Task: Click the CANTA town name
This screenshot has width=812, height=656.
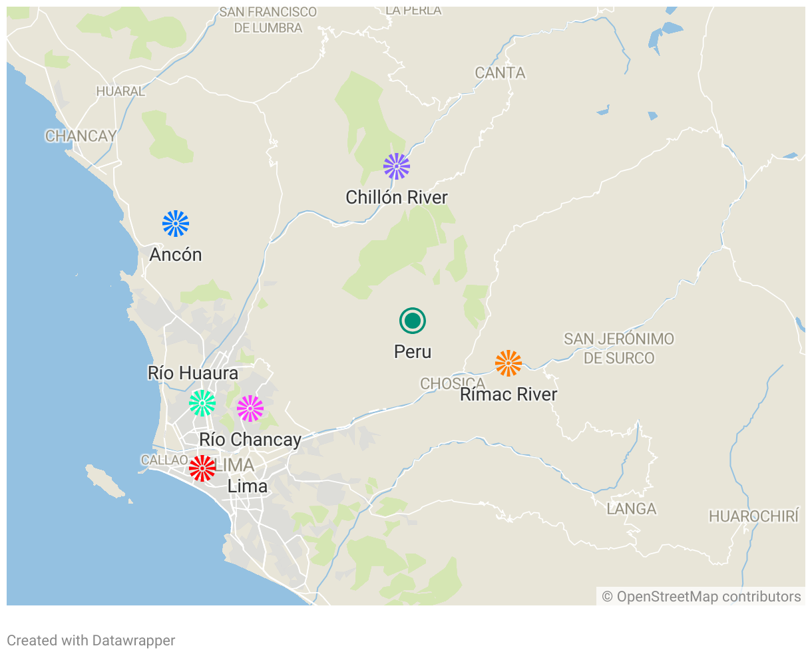Action: [501, 73]
